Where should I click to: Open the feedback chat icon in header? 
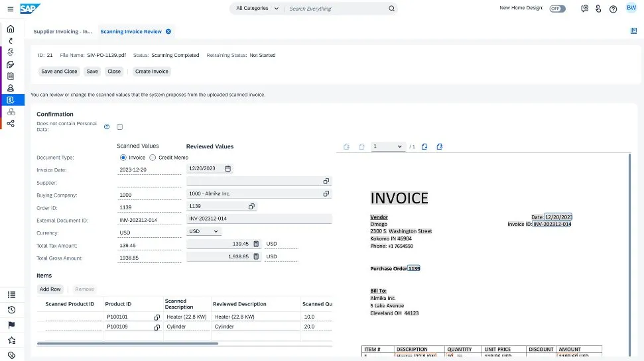584,8
